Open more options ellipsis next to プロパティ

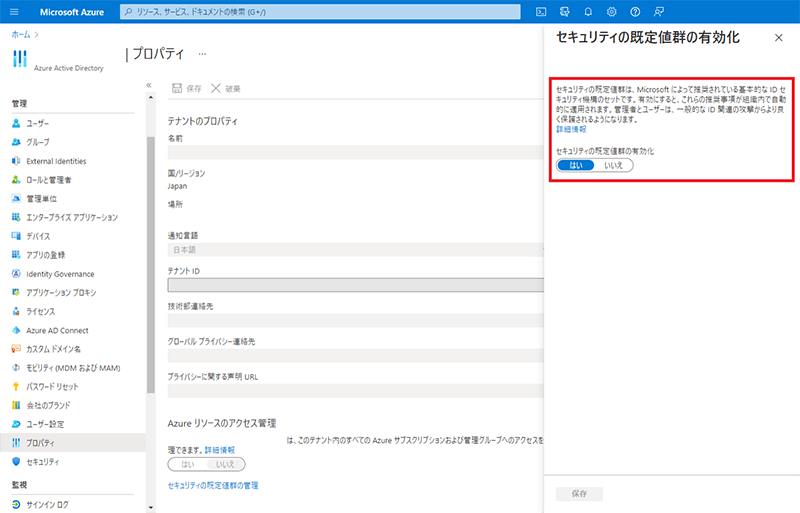click(203, 54)
